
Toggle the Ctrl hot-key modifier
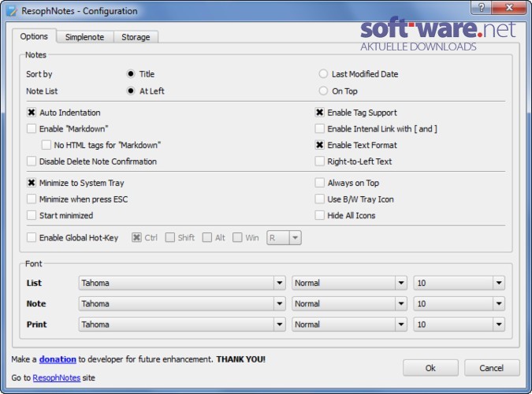coord(136,237)
